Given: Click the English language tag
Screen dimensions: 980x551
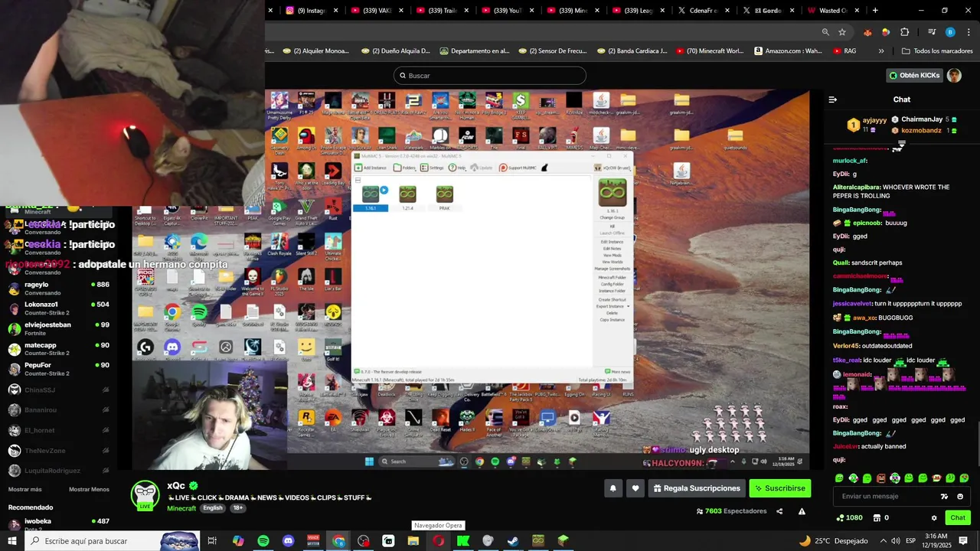Looking at the screenshot, I should click(213, 508).
